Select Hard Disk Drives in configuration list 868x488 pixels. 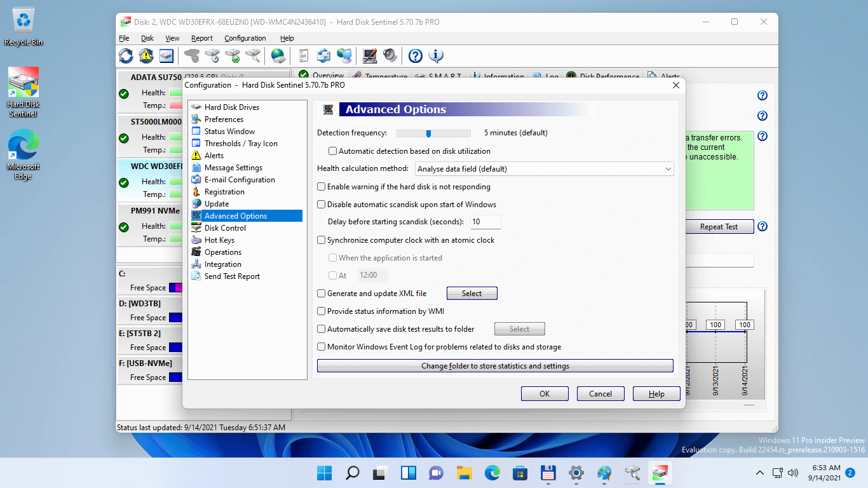click(x=232, y=107)
